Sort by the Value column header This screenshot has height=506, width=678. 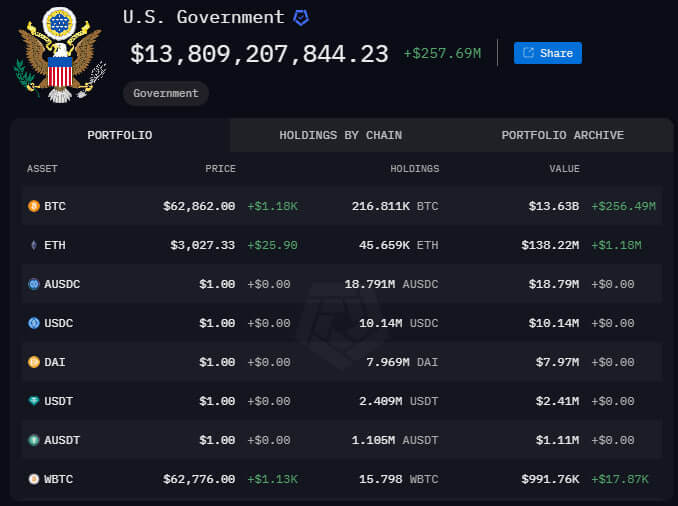pos(565,169)
